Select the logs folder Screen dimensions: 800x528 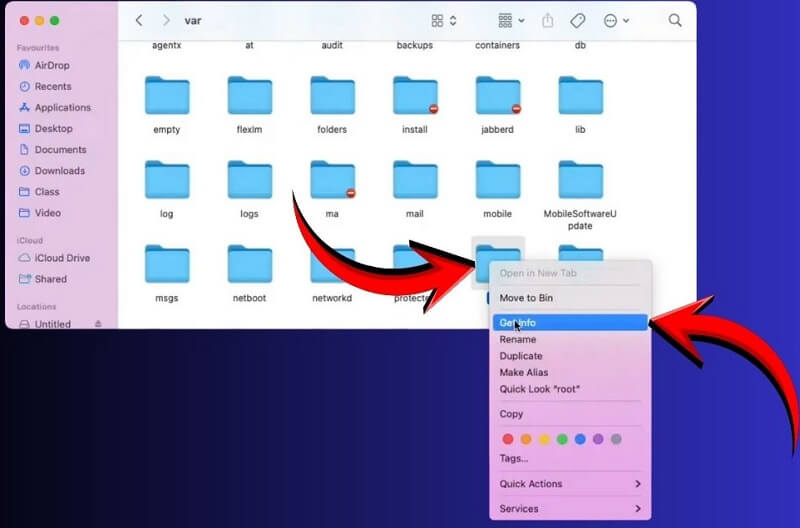point(249,180)
